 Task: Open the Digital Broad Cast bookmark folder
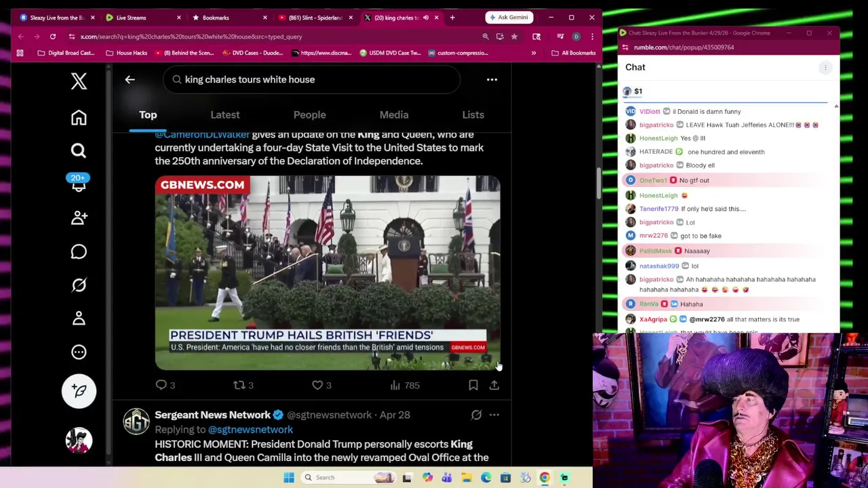click(66, 53)
